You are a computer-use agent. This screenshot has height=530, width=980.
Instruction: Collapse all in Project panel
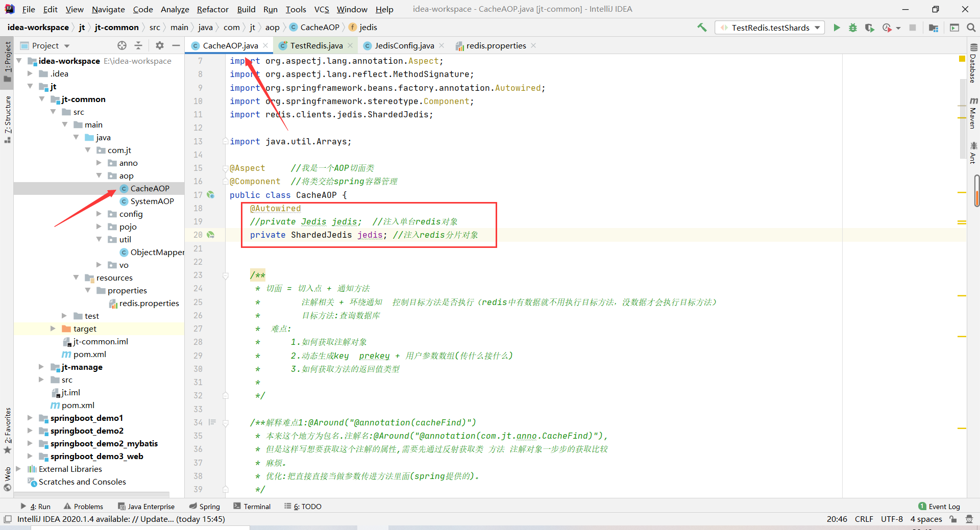(138, 45)
